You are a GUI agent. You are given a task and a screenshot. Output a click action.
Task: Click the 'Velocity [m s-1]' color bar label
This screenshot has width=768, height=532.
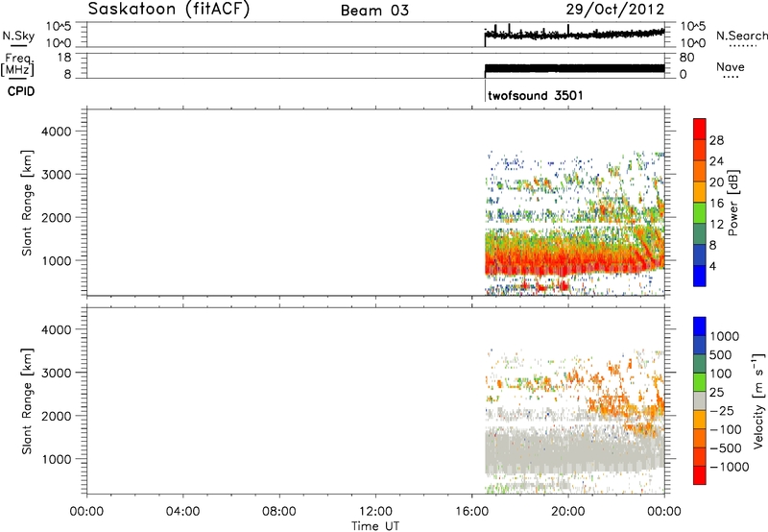(x=758, y=400)
